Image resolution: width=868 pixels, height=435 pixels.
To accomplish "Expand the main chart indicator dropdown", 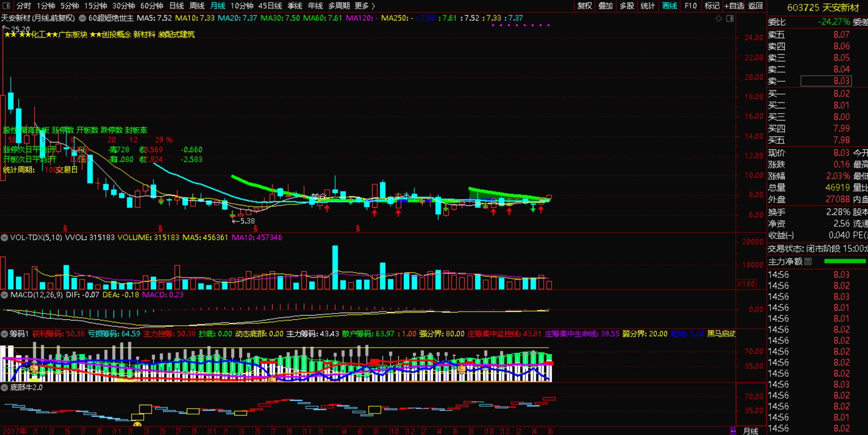I will click(x=82, y=18).
